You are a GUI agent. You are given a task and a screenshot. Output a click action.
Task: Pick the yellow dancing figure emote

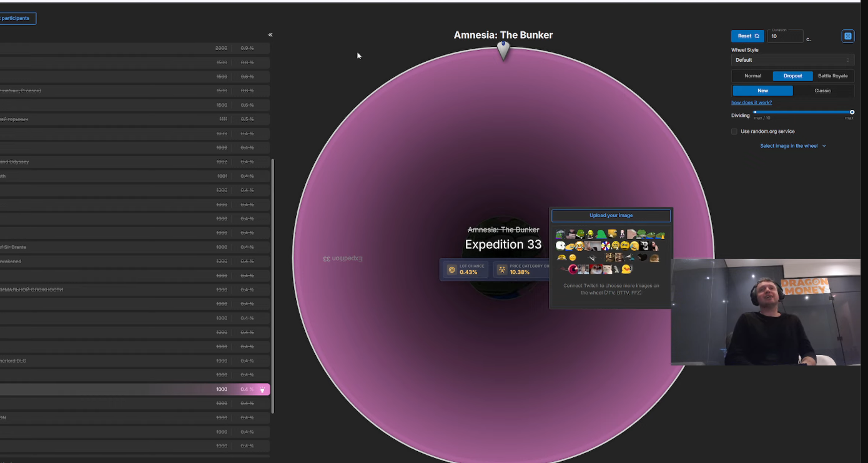coord(590,235)
